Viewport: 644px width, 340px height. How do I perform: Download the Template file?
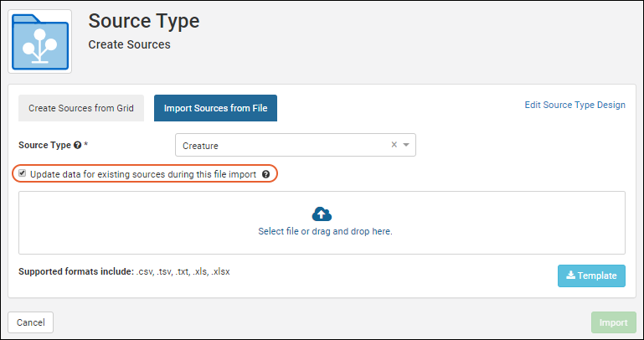tap(591, 276)
